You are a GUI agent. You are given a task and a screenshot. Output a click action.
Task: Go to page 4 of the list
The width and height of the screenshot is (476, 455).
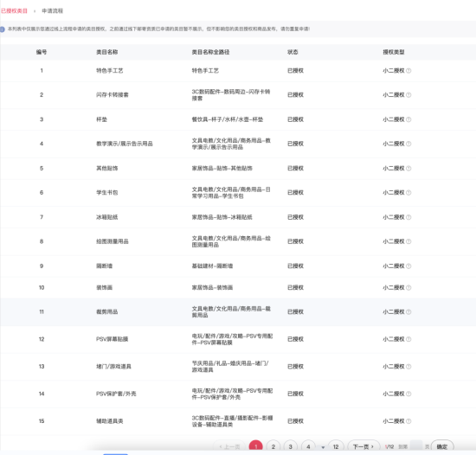tap(308, 446)
